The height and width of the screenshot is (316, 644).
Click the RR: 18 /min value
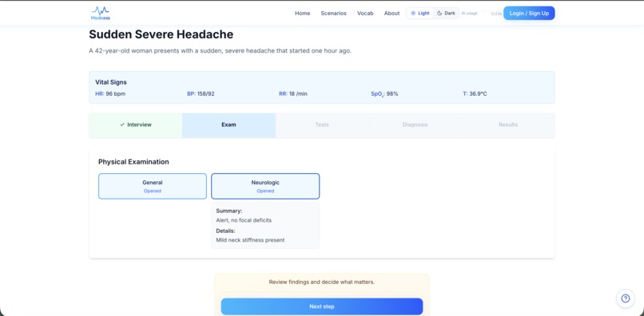click(293, 94)
